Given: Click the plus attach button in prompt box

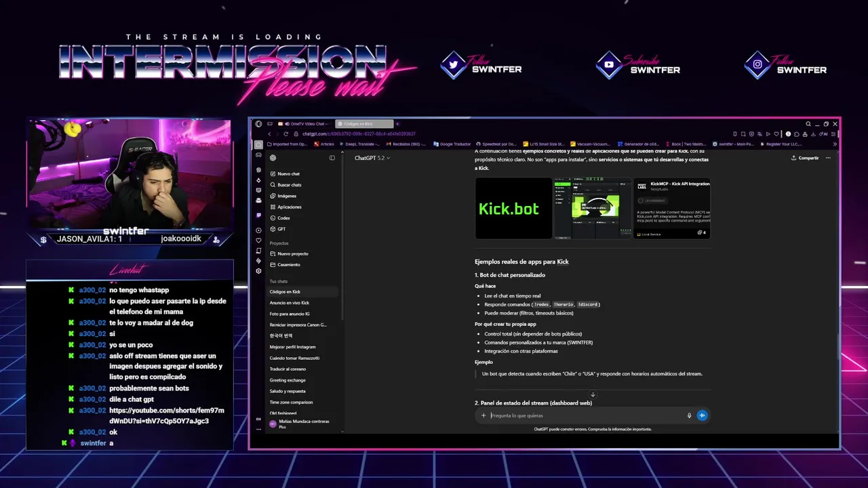Looking at the screenshot, I should (x=484, y=415).
